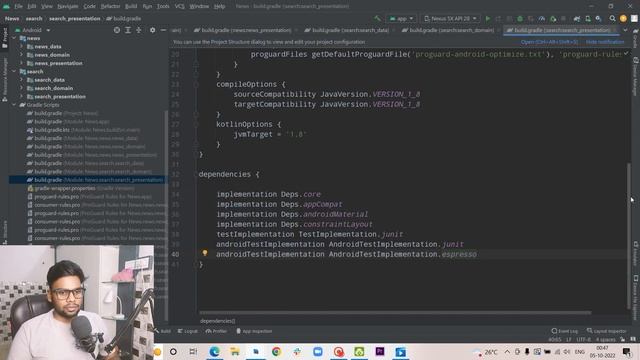Viewport: 640px width, 360px height.
Task: Run the app with green play button
Action: (x=487, y=18)
